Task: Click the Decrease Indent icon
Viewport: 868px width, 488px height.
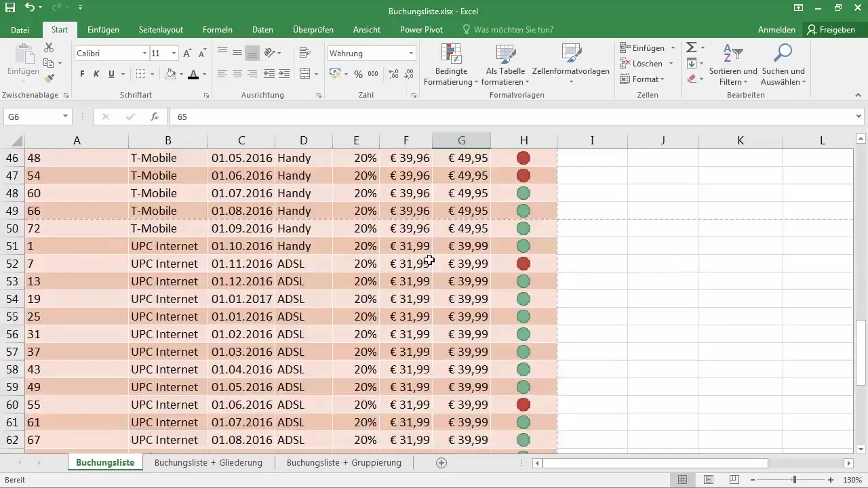Action: (269, 74)
